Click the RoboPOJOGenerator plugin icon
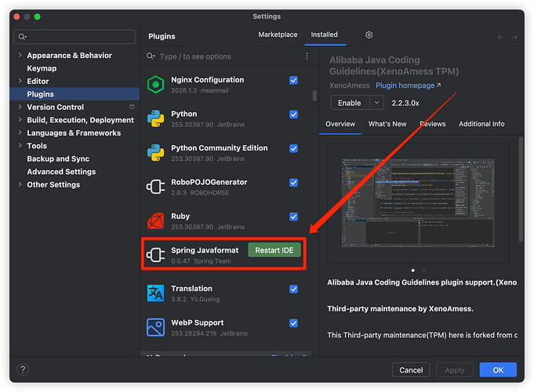 pyautogui.click(x=155, y=187)
